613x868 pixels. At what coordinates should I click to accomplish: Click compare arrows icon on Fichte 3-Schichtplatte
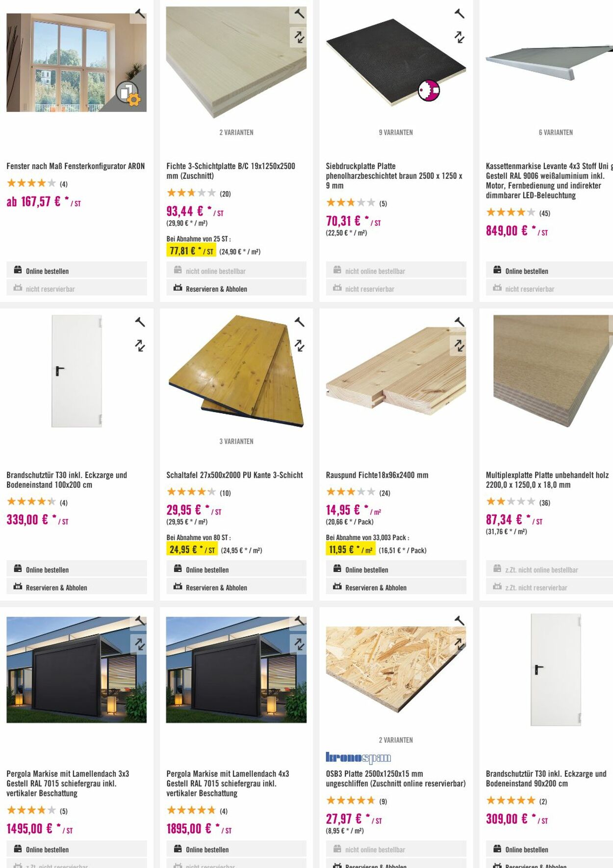tap(299, 37)
